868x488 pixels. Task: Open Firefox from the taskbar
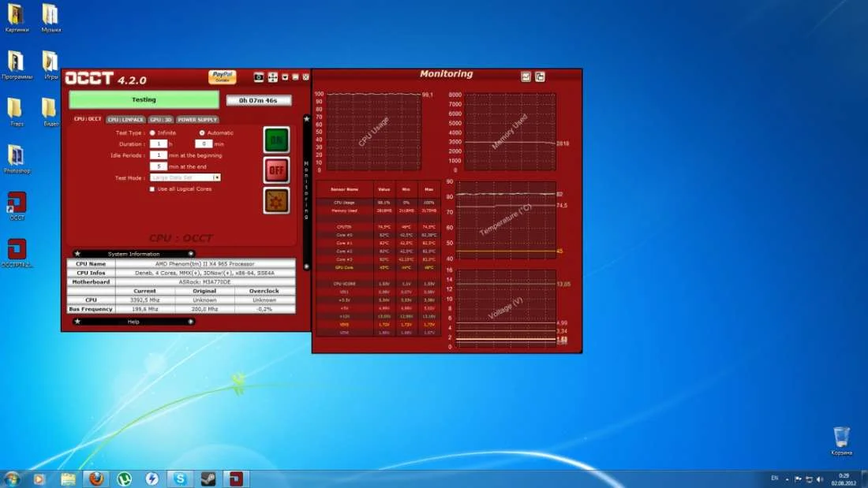click(95, 479)
